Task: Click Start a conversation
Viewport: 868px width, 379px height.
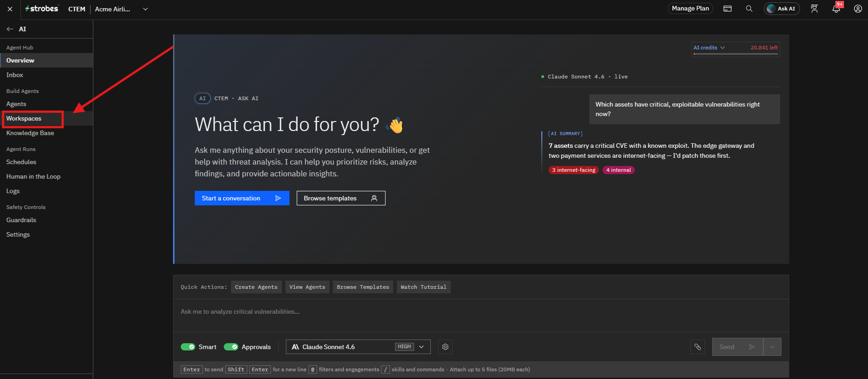Action: click(242, 198)
